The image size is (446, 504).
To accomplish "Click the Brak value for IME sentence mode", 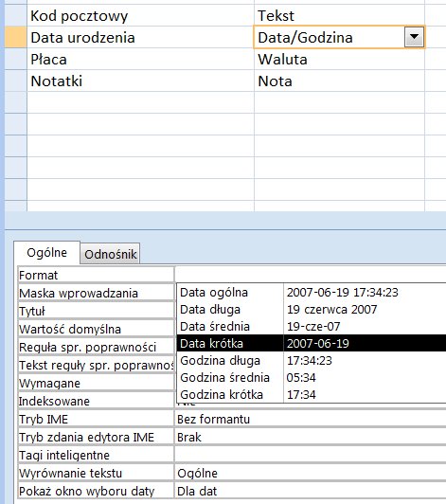I will click(x=311, y=437).
